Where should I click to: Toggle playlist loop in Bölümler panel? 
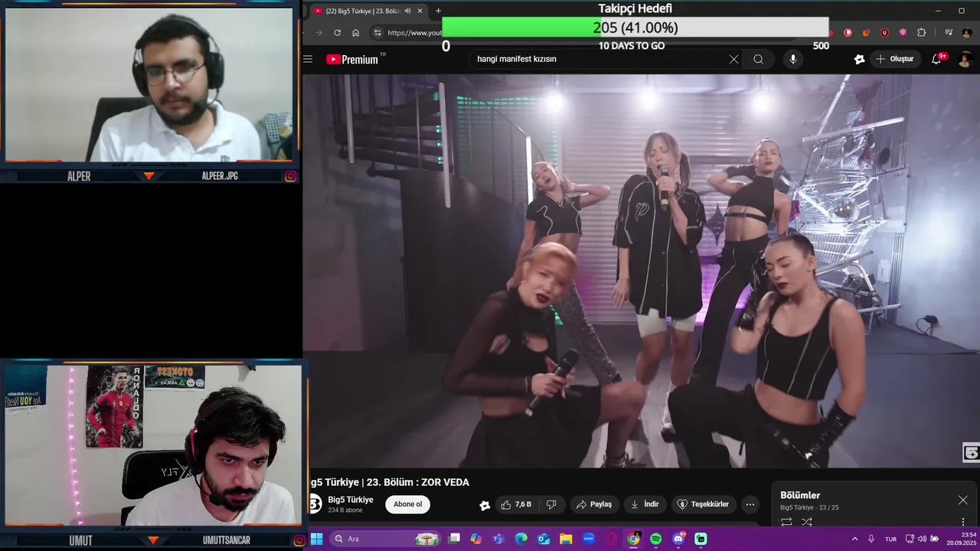tap(786, 522)
